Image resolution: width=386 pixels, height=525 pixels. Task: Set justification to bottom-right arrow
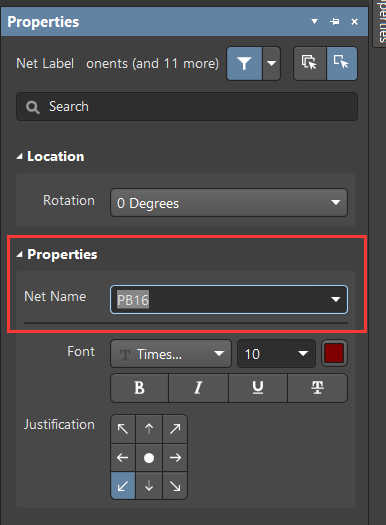[175, 485]
